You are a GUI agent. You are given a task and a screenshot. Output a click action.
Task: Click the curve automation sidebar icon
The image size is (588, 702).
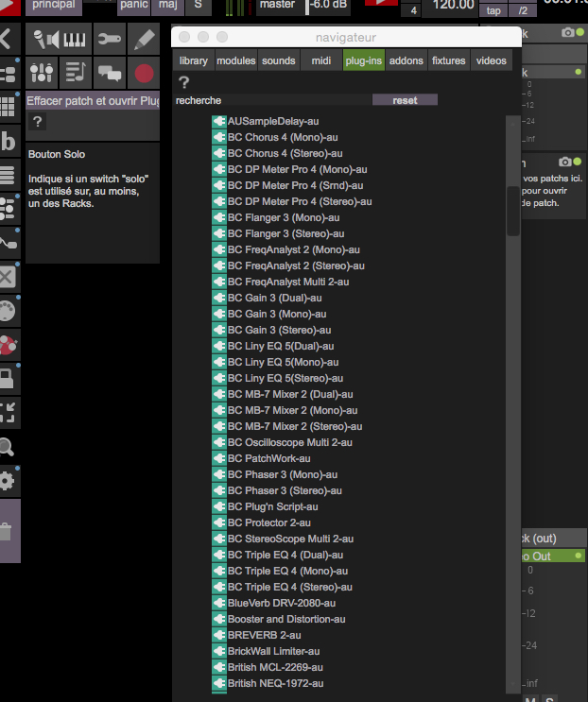tap(8, 243)
